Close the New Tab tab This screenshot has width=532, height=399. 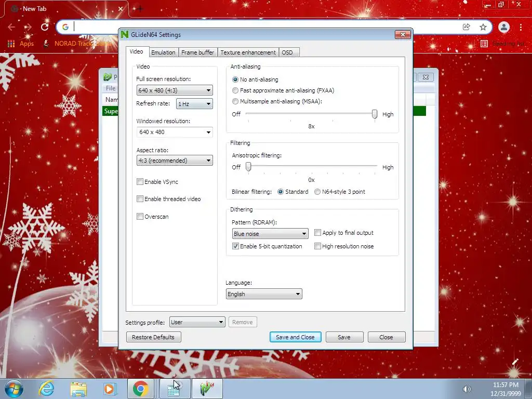[120, 9]
